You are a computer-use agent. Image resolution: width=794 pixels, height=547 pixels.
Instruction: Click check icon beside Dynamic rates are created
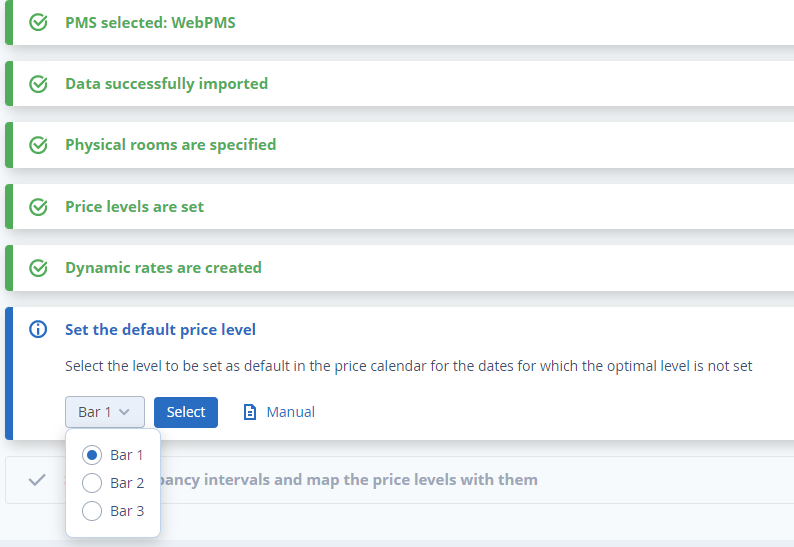(x=38, y=268)
